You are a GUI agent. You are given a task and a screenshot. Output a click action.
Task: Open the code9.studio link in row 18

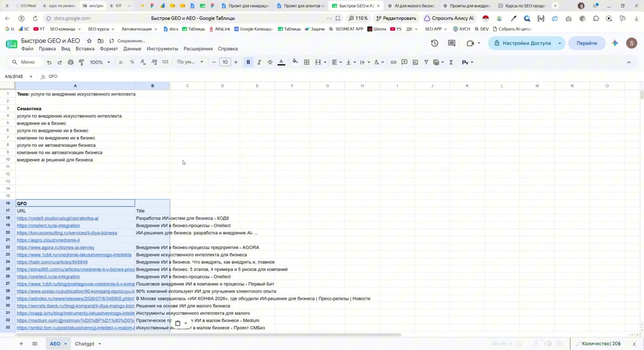coord(57,218)
